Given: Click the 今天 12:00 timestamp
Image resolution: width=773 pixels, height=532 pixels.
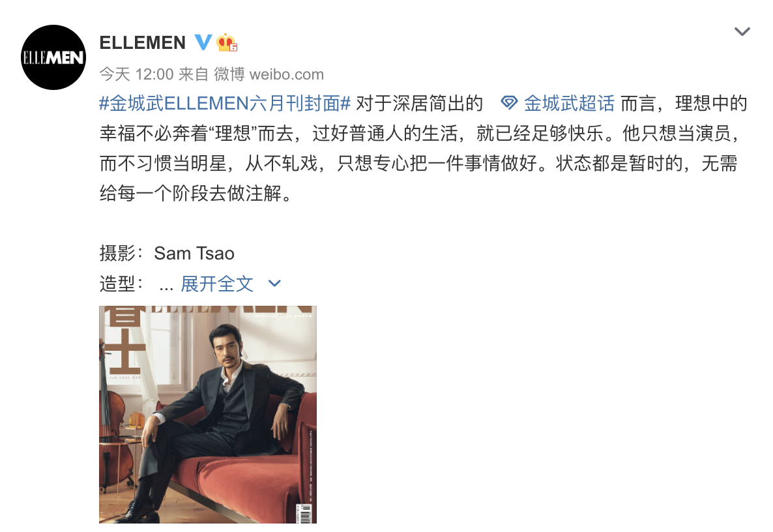Looking at the screenshot, I should 137,74.
